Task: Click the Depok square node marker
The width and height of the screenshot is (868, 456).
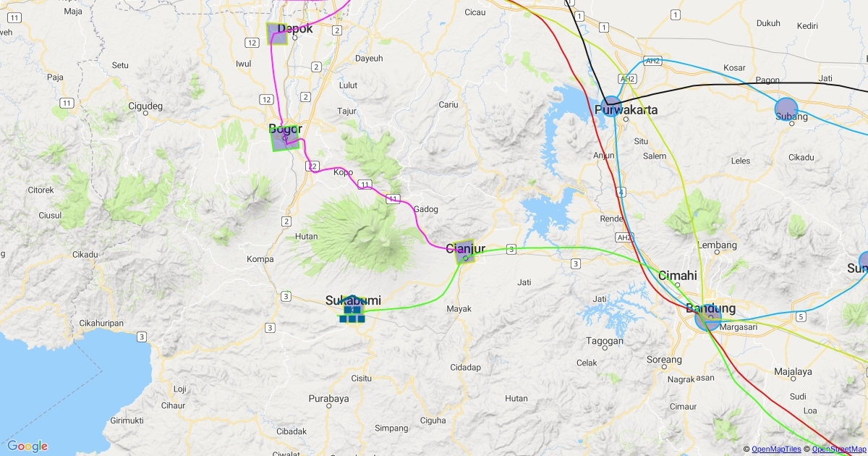Action: (x=277, y=33)
